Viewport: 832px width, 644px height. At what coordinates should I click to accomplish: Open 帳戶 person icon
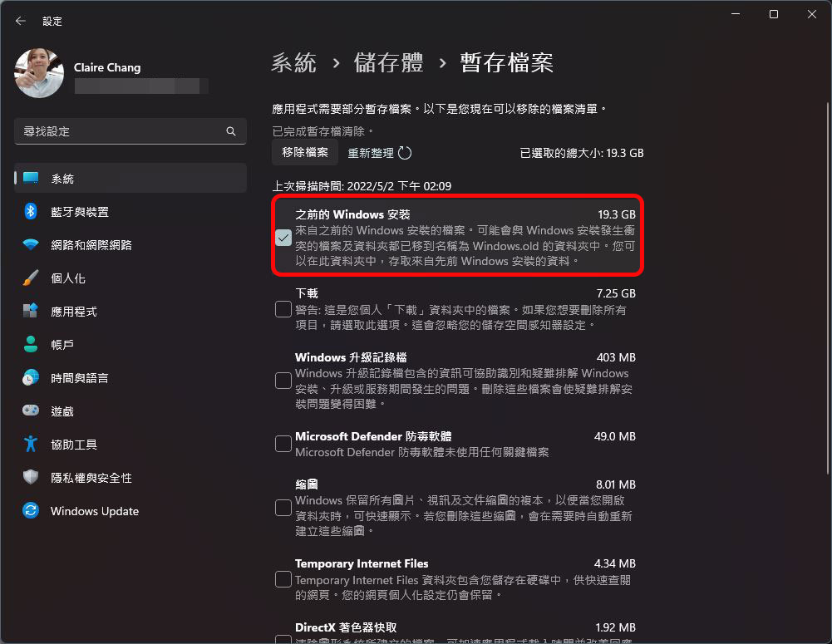[x=31, y=344]
